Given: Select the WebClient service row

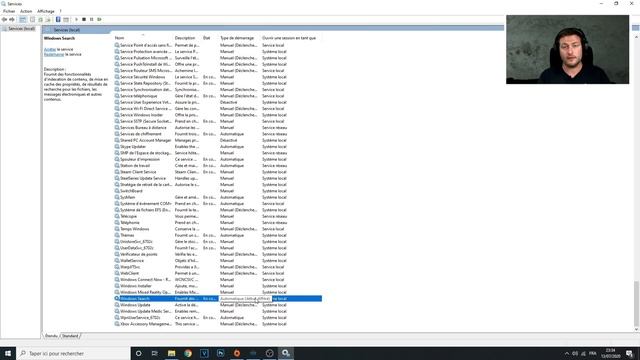Looking at the screenshot, I should coord(218,273).
